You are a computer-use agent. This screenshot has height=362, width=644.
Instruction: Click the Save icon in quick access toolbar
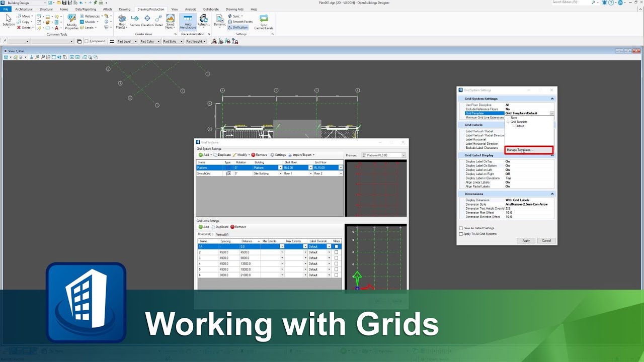click(64, 3)
